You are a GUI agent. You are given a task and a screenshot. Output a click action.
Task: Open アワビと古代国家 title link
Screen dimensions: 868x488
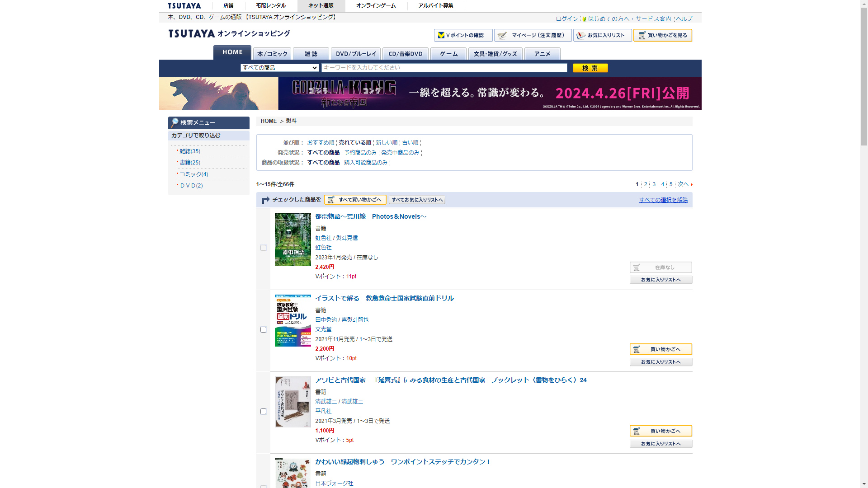click(x=451, y=380)
